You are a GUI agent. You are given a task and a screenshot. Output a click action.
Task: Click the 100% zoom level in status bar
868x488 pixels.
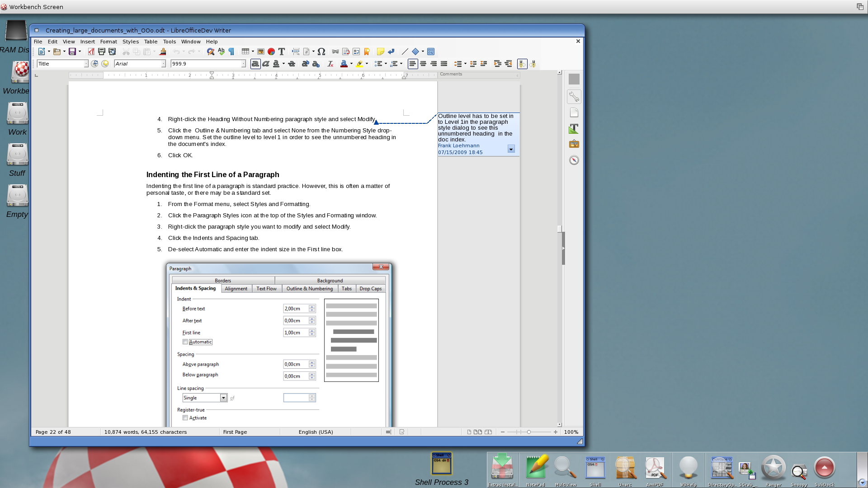[x=571, y=432]
